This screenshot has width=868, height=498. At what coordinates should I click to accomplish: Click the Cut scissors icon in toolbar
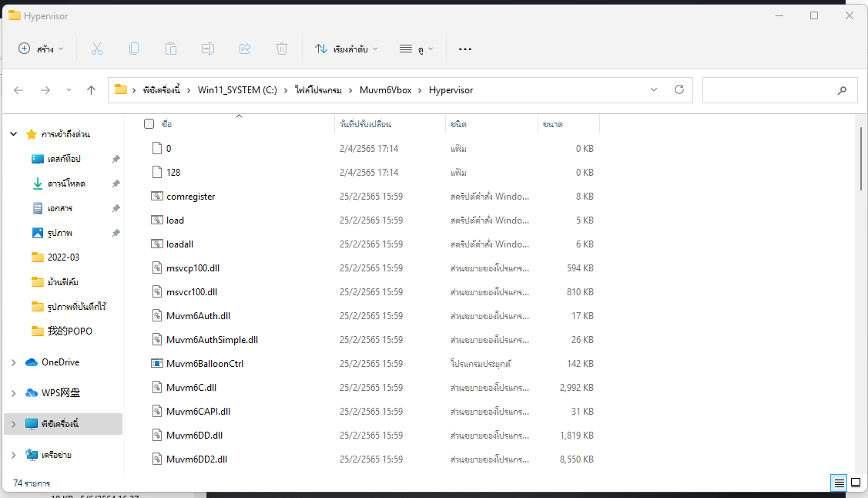pyautogui.click(x=97, y=49)
